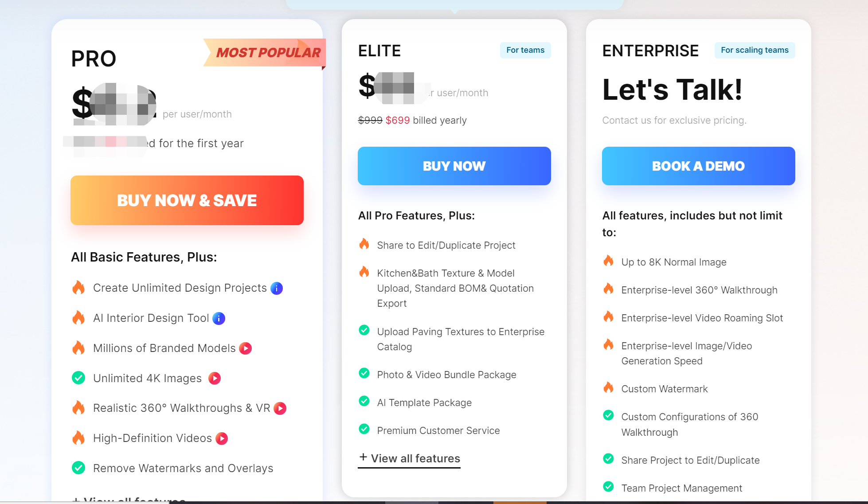The image size is (868, 504).
Task: Click the For scaling teams label
Action: click(x=755, y=50)
